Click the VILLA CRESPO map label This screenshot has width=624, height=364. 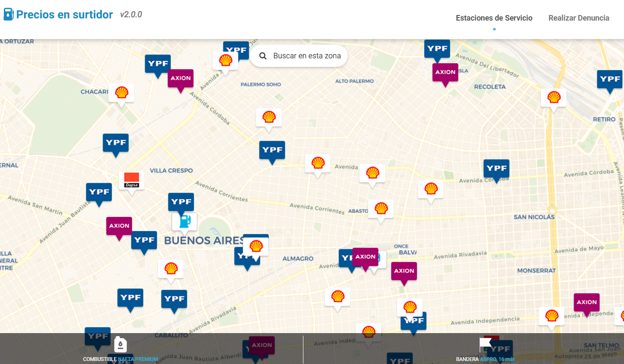tap(171, 170)
